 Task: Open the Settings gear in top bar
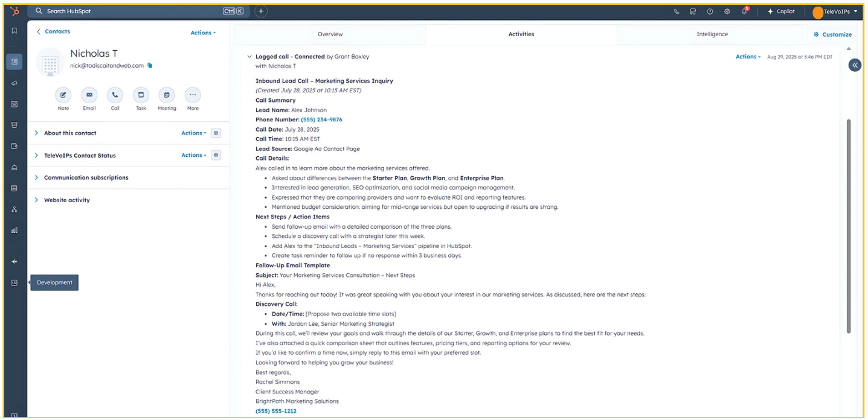coord(727,11)
